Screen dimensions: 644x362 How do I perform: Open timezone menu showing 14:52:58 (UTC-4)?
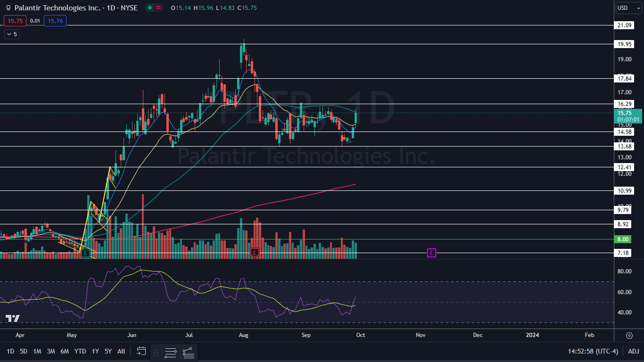593,351
